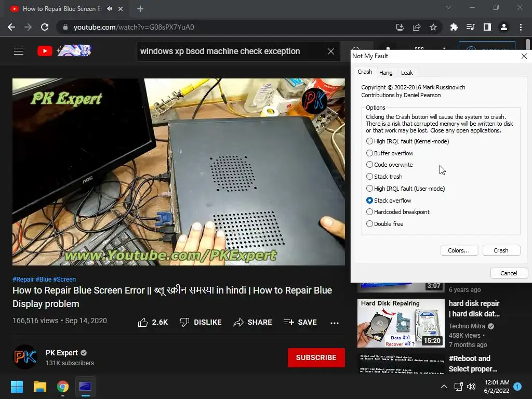Screen dimensions: 532x399
Task: Open more actions ellipsis under the video
Action: (335, 323)
